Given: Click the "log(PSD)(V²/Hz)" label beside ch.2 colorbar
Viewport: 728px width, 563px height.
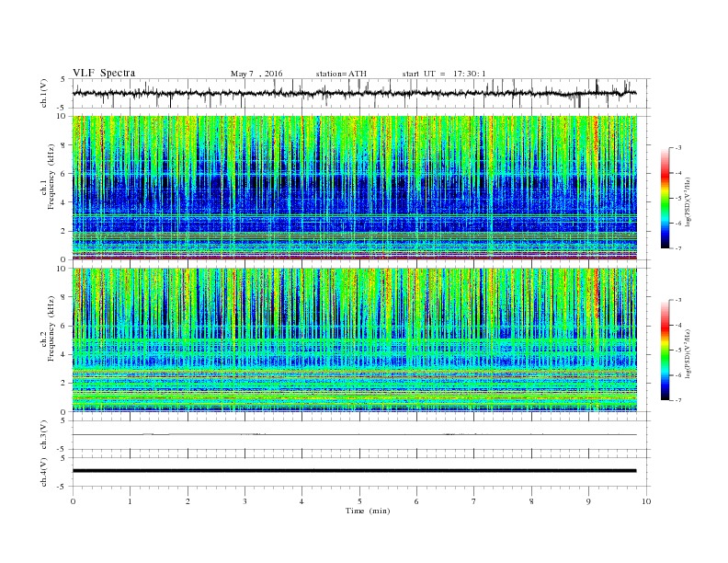Looking at the screenshot, I should click(688, 353).
